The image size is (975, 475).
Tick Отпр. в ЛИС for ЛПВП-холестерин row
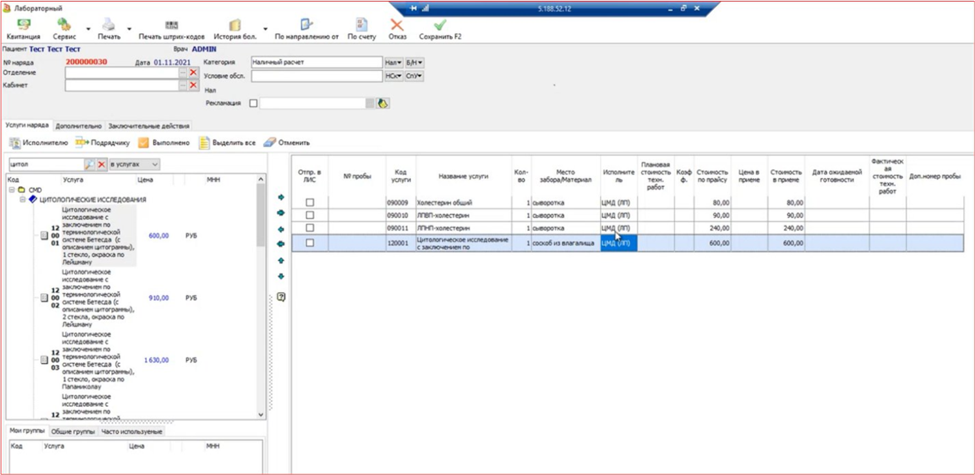[x=310, y=215]
